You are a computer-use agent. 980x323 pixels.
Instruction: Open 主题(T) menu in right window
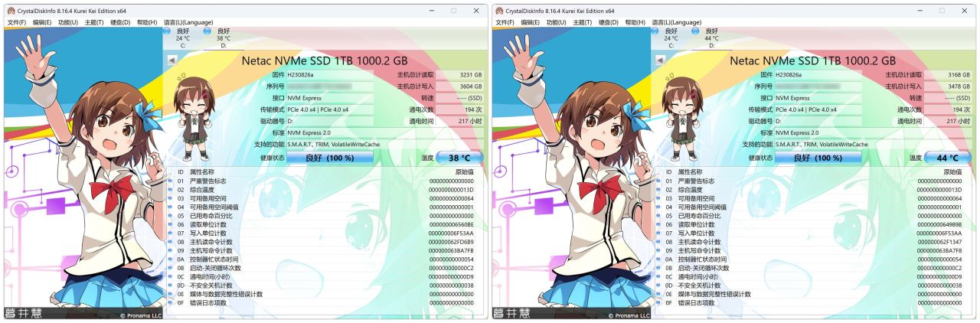(583, 23)
